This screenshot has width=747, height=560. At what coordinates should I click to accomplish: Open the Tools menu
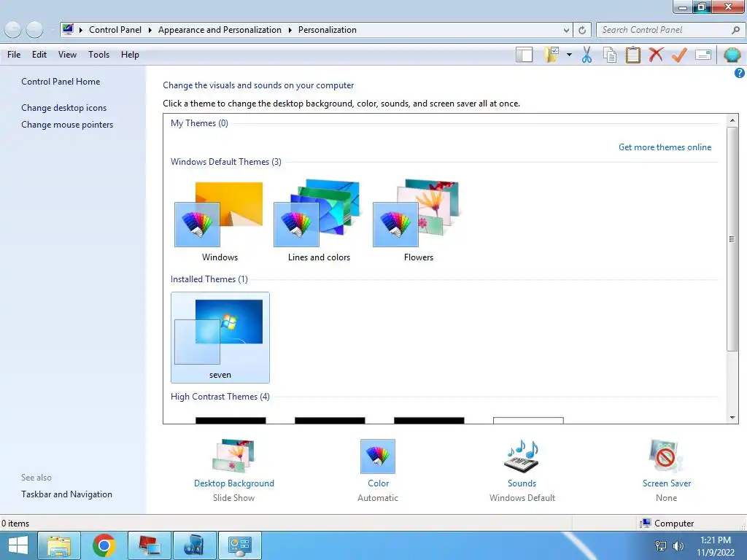coord(98,55)
